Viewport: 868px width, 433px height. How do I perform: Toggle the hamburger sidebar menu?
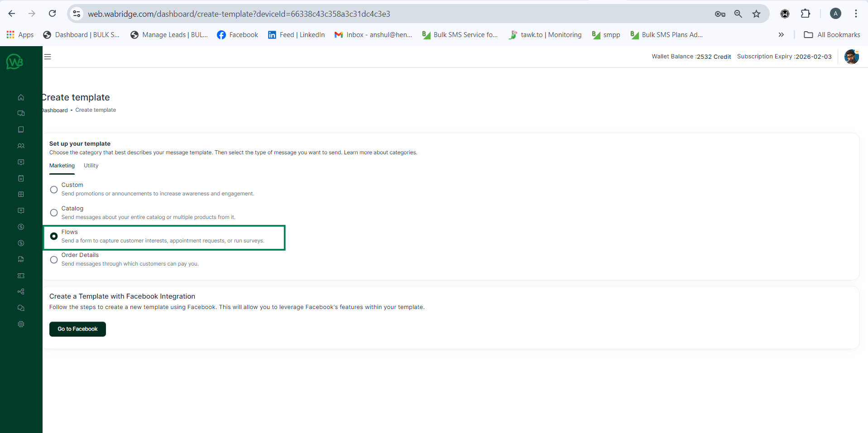tap(48, 57)
